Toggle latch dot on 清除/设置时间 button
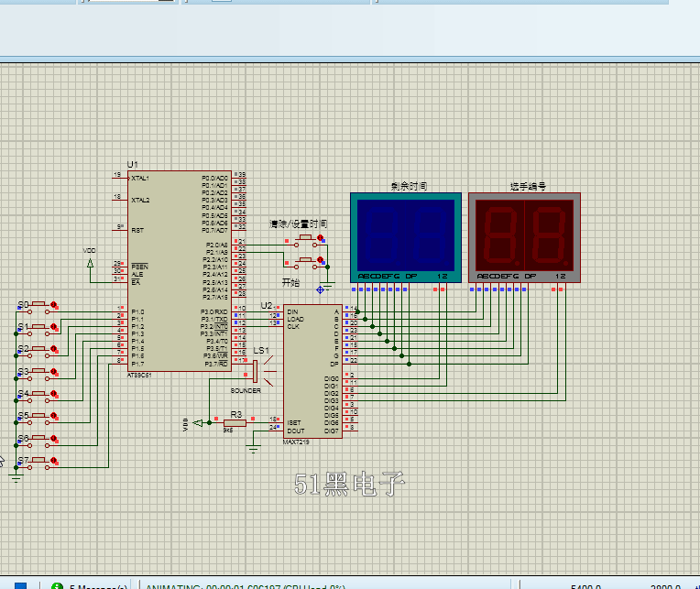700x589 pixels. tap(320, 238)
